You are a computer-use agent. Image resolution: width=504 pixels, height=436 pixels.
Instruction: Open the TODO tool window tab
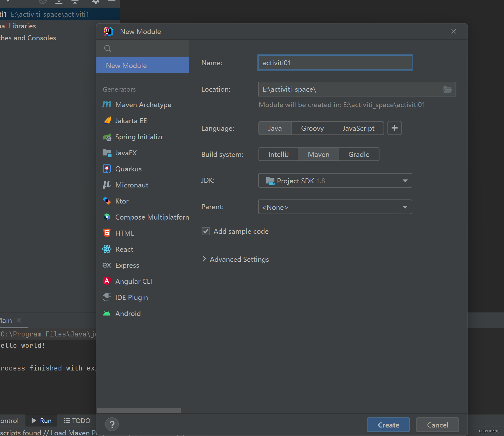coord(77,421)
